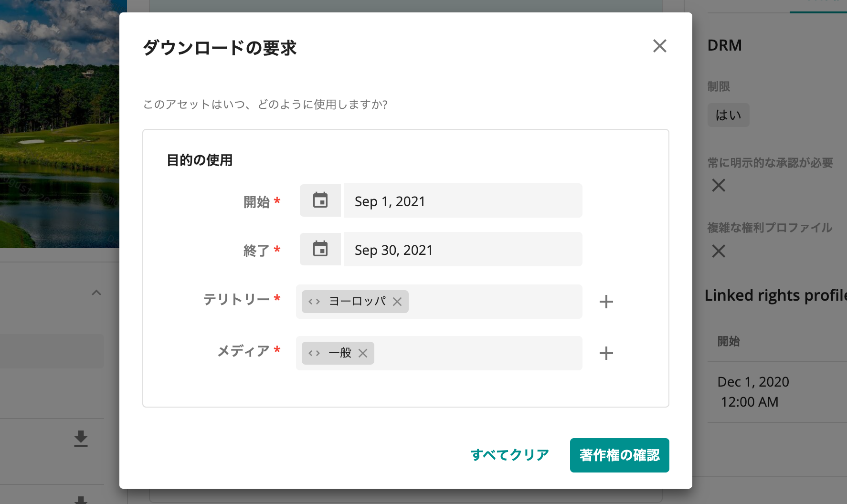Image resolution: width=847 pixels, height=504 pixels.
Task: Open the calendar picker for 開始 date
Action: point(320,200)
